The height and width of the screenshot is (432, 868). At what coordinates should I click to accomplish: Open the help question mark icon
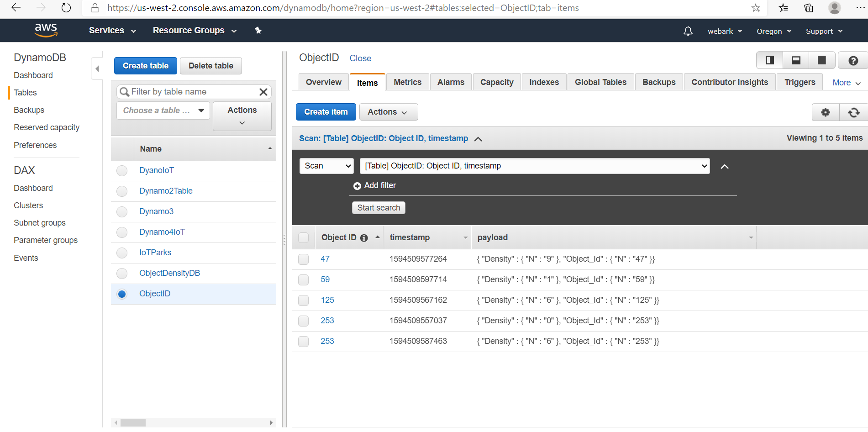point(853,60)
